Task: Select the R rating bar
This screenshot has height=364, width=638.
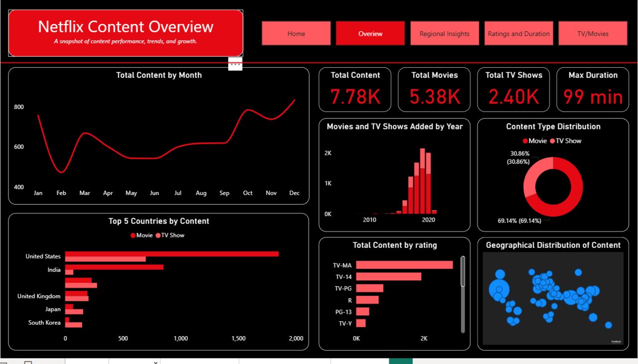Action: (x=367, y=300)
